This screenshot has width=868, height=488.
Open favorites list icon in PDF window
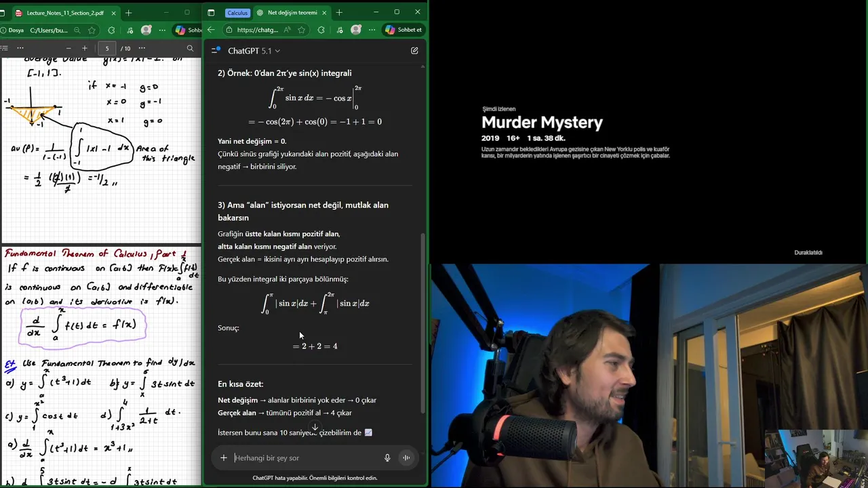[130, 30]
